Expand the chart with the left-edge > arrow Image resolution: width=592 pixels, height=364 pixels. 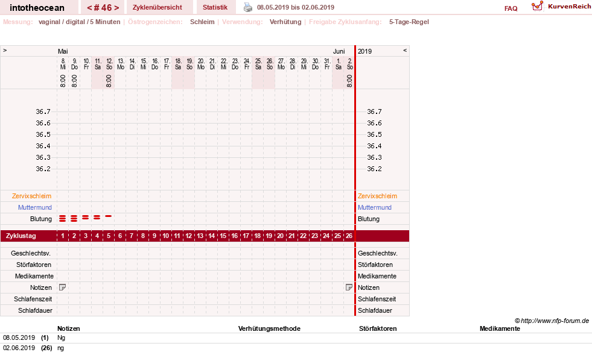[x=5, y=50]
